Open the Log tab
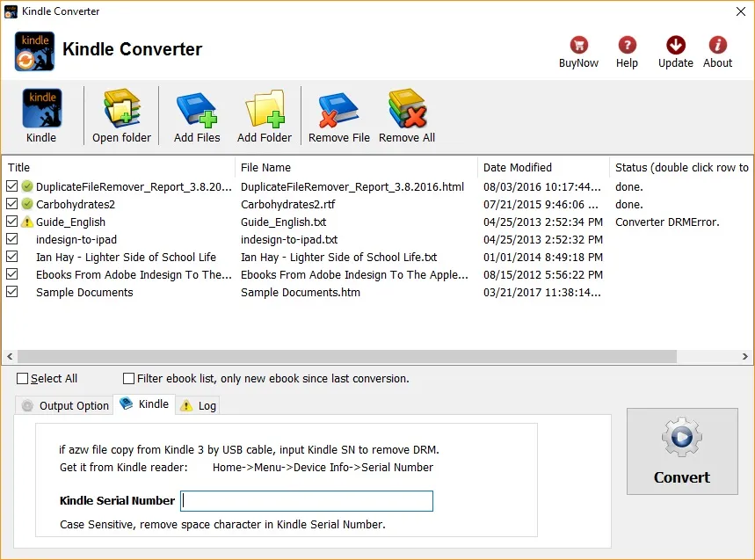The width and height of the screenshot is (755, 560). (198, 406)
